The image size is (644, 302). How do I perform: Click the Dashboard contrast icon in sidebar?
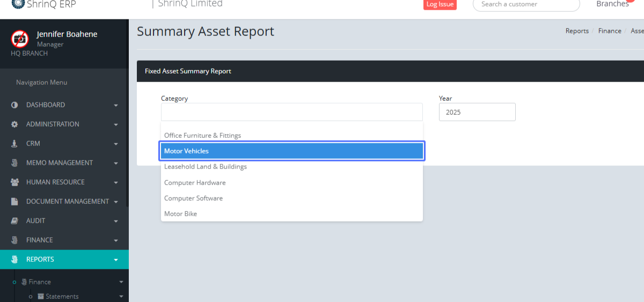(x=14, y=105)
